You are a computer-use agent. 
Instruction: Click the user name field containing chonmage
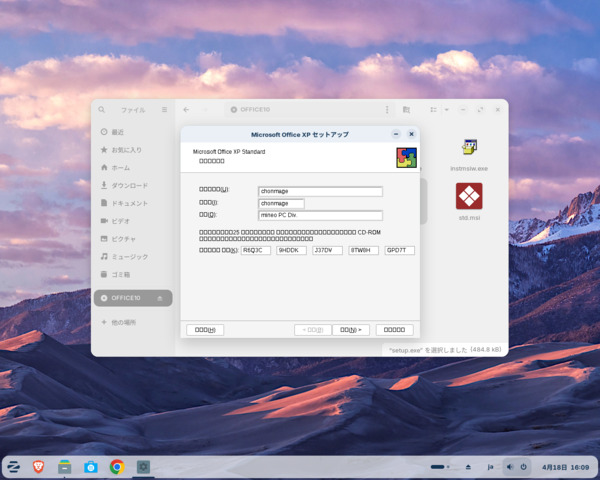320,191
